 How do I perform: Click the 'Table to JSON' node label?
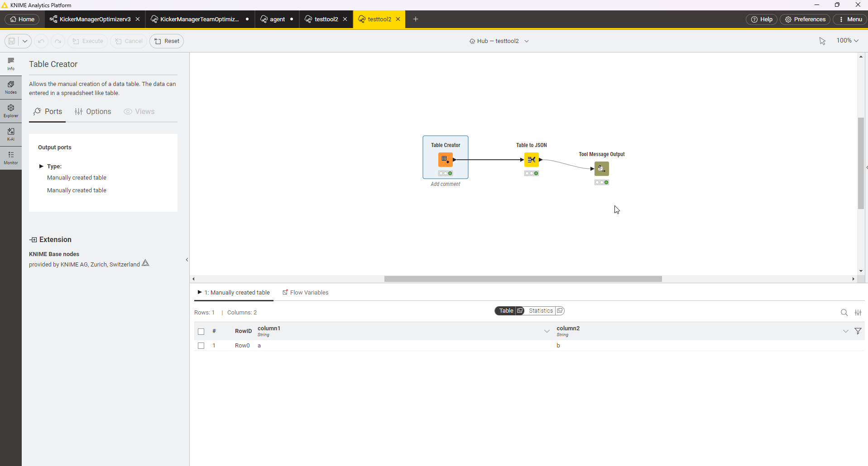click(x=532, y=145)
